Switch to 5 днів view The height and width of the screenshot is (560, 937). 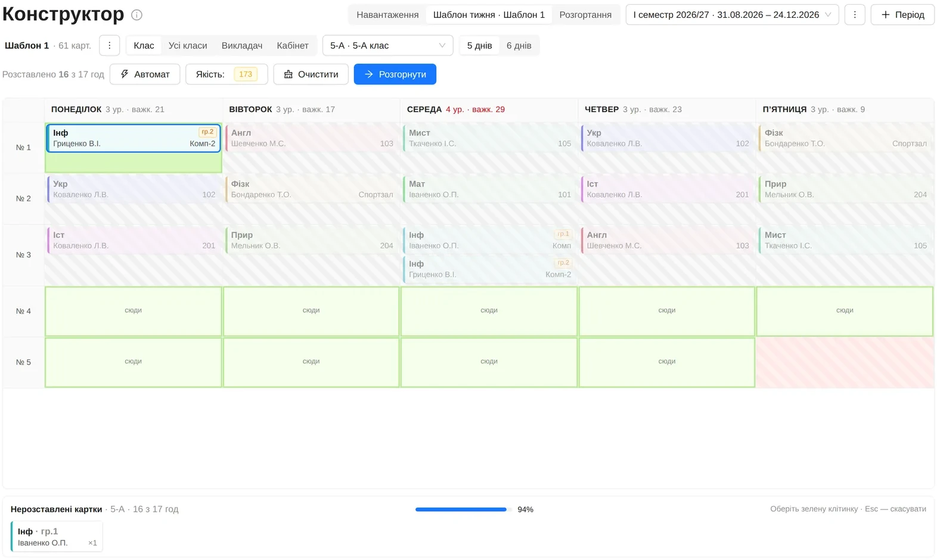[480, 45]
